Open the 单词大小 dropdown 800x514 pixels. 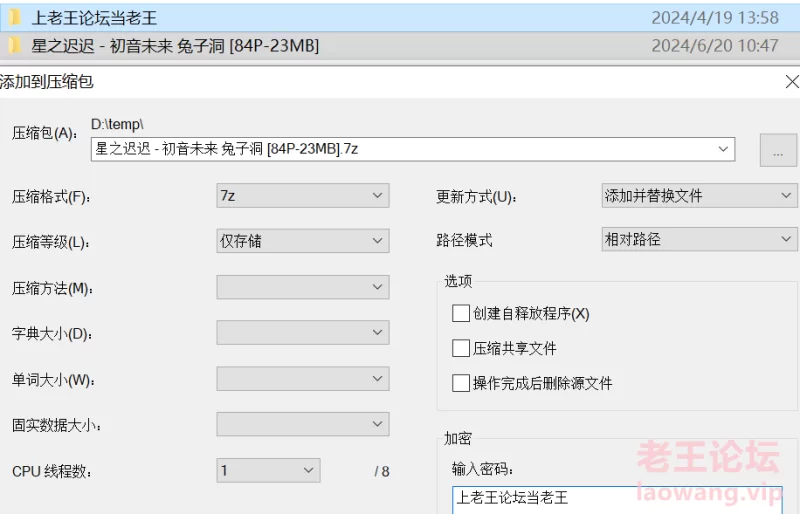tap(303, 379)
